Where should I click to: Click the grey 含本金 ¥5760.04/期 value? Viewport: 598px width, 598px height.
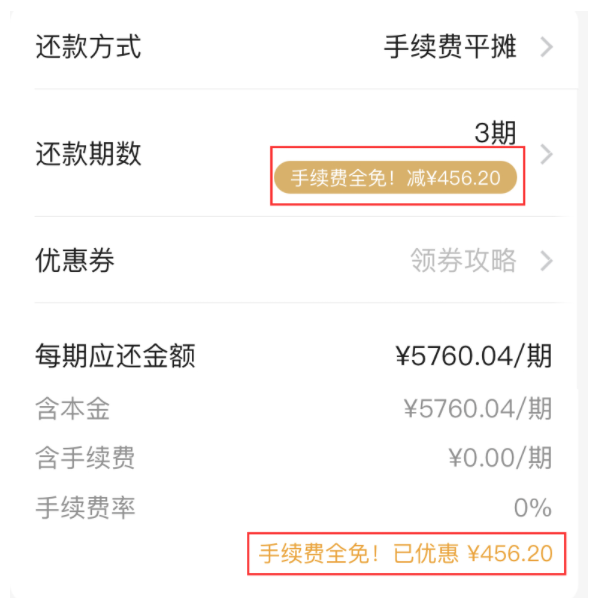478,408
